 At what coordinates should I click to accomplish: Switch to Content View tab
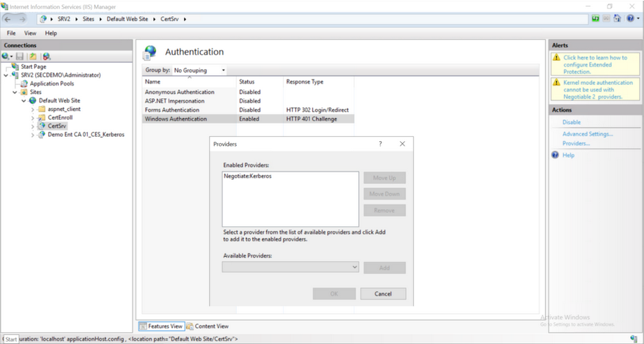[x=208, y=326]
